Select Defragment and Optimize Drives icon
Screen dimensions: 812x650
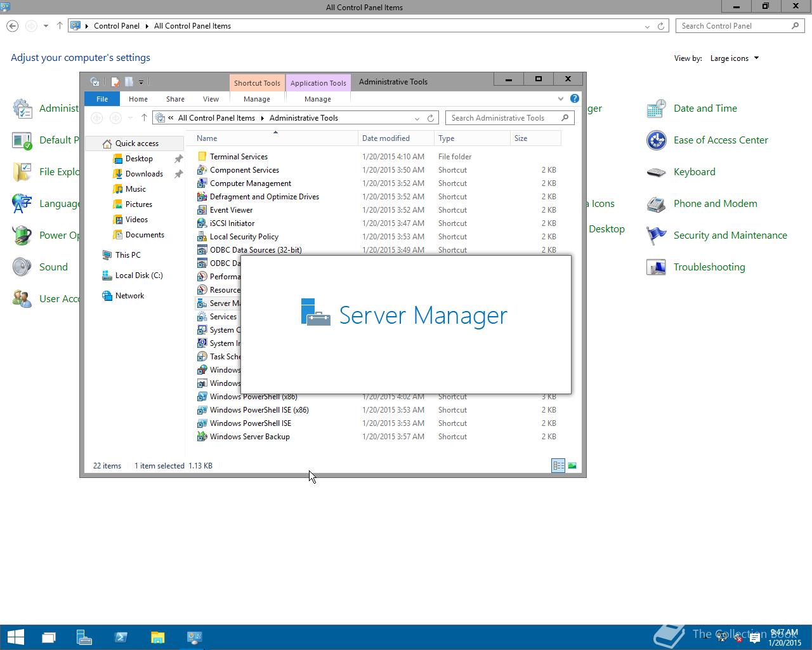(202, 196)
